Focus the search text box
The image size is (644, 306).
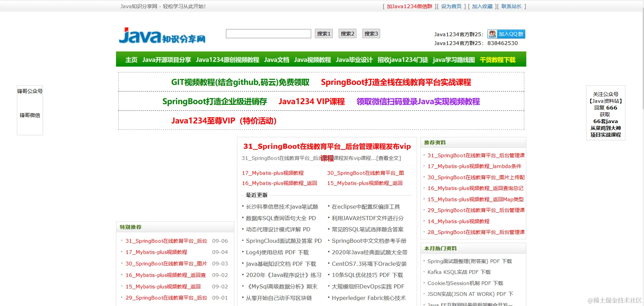[x=269, y=33]
